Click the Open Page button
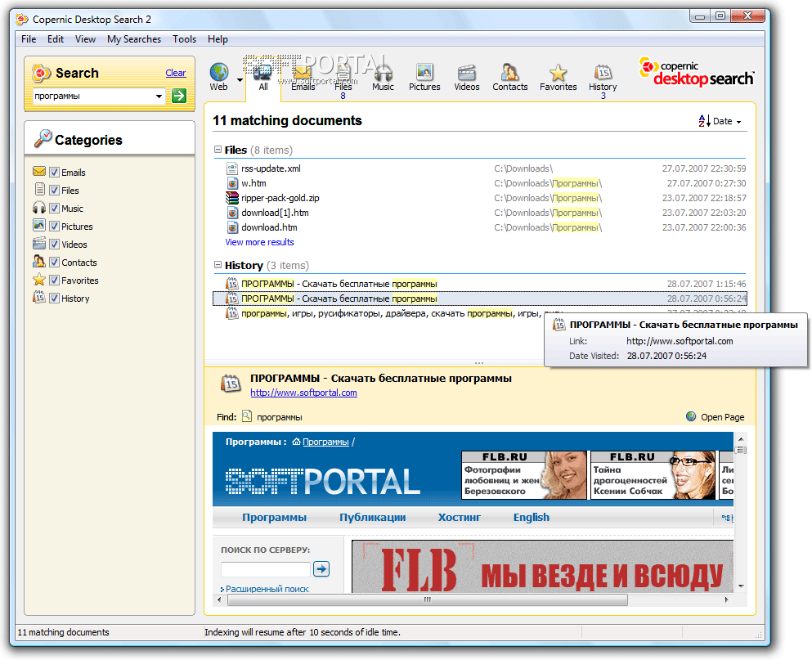 [716, 417]
